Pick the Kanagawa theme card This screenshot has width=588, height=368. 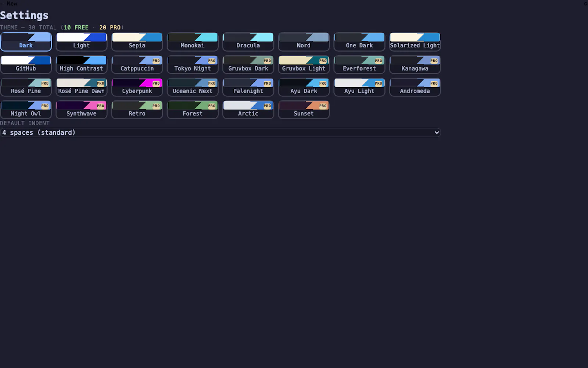pyautogui.click(x=415, y=64)
